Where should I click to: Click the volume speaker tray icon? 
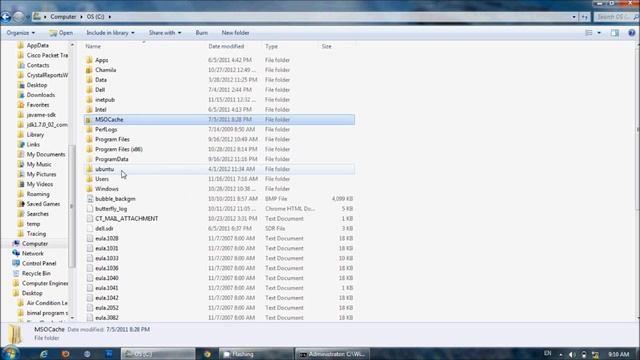572,355
